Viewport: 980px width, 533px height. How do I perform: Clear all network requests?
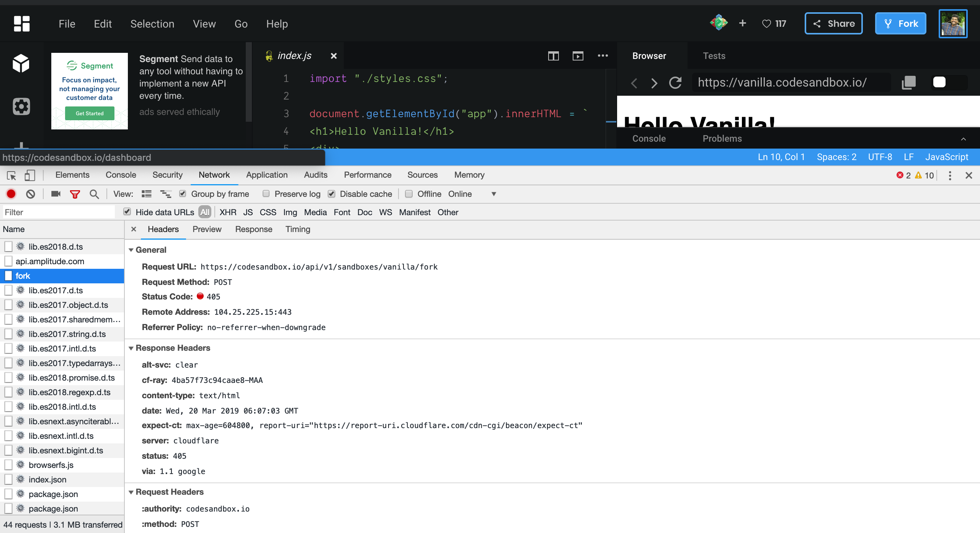point(31,194)
